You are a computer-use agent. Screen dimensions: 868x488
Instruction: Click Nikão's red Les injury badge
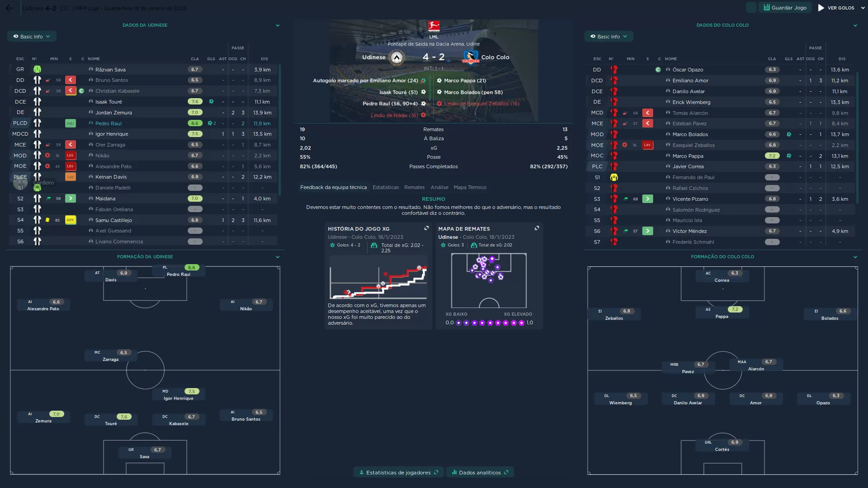[70, 155]
